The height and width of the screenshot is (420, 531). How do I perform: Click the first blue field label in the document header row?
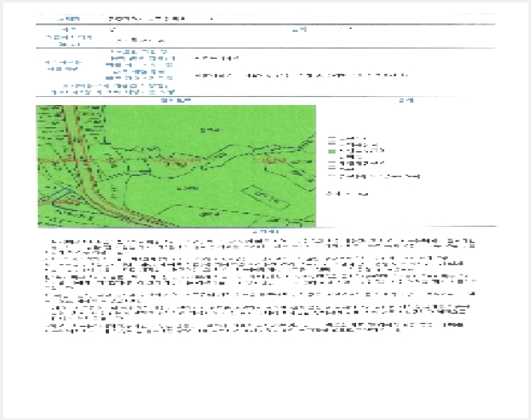(68, 19)
